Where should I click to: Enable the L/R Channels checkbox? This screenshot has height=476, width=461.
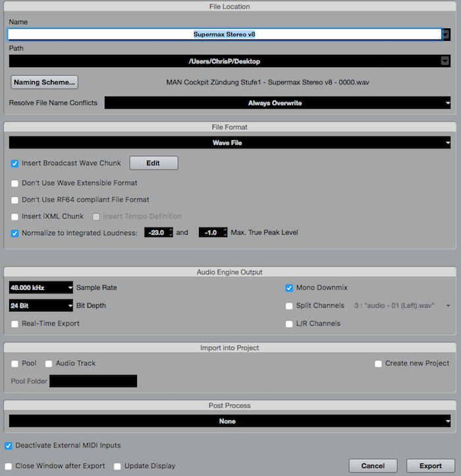[x=289, y=324]
